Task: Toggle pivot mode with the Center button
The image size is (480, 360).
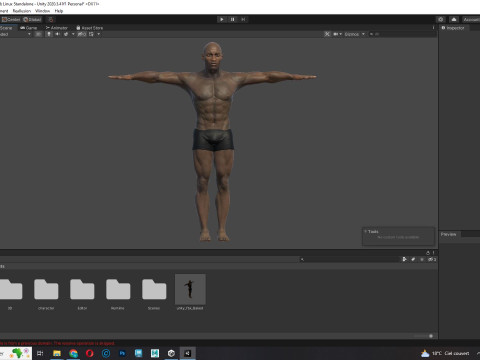Action: pyautogui.click(x=11, y=20)
